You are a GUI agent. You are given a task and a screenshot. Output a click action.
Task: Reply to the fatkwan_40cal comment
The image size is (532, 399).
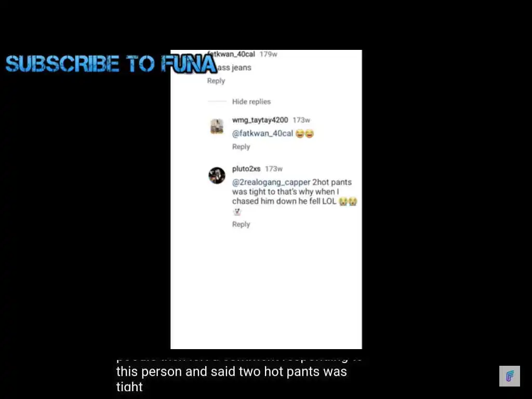pyautogui.click(x=216, y=81)
